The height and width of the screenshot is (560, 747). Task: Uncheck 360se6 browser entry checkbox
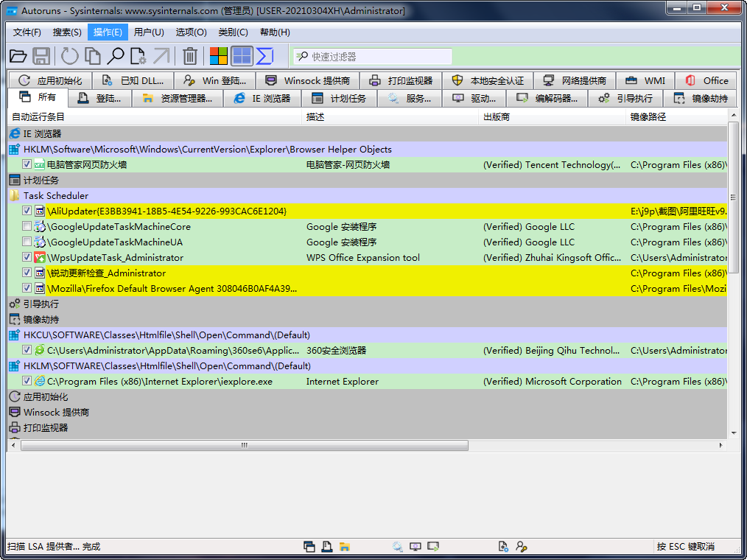click(27, 350)
